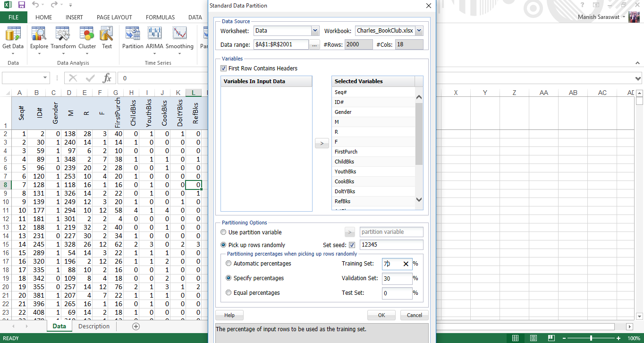
Task: Expand the Worksheet dropdown
Action: (315, 31)
